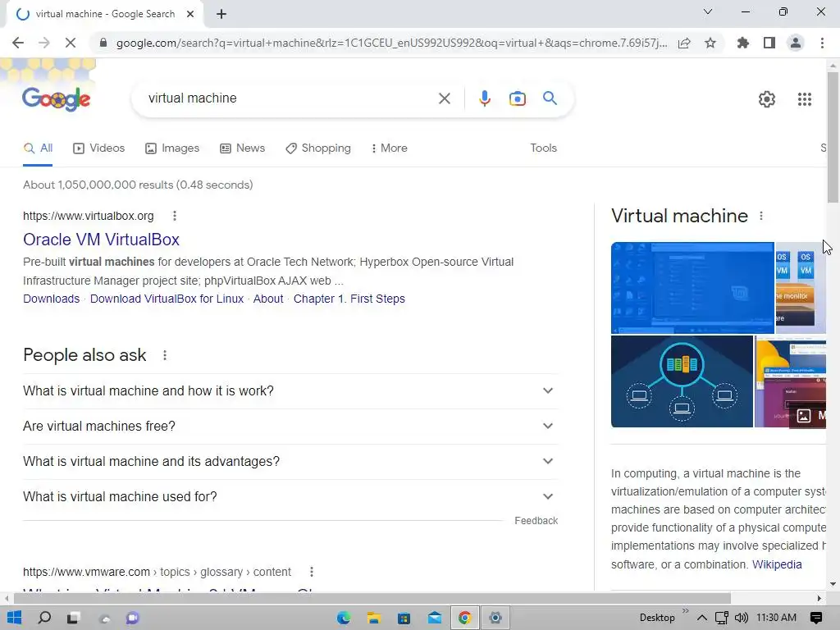The width and height of the screenshot is (840, 630).
Task: Open File Explorer from taskbar
Action: click(x=374, y=618)
